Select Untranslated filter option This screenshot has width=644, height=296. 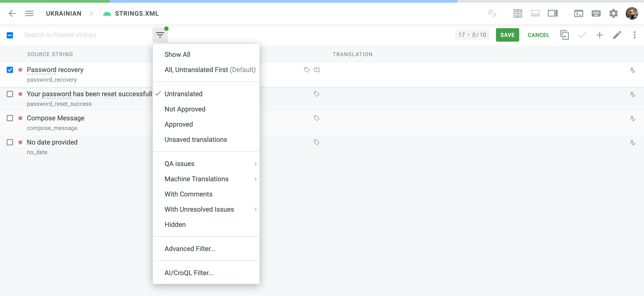pyautogui.click(x=184, y=94)
